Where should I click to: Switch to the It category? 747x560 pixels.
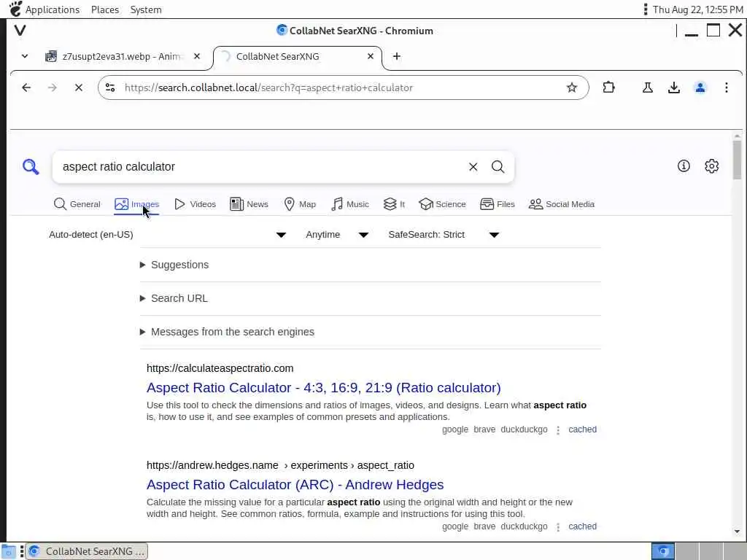(394, 204)
